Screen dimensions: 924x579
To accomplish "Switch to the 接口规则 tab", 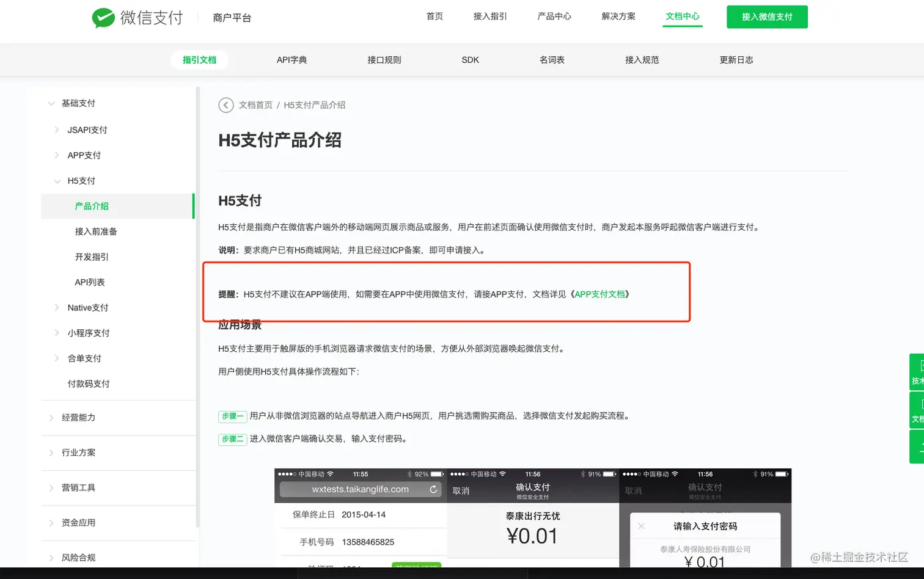I will tap(384, 60).
